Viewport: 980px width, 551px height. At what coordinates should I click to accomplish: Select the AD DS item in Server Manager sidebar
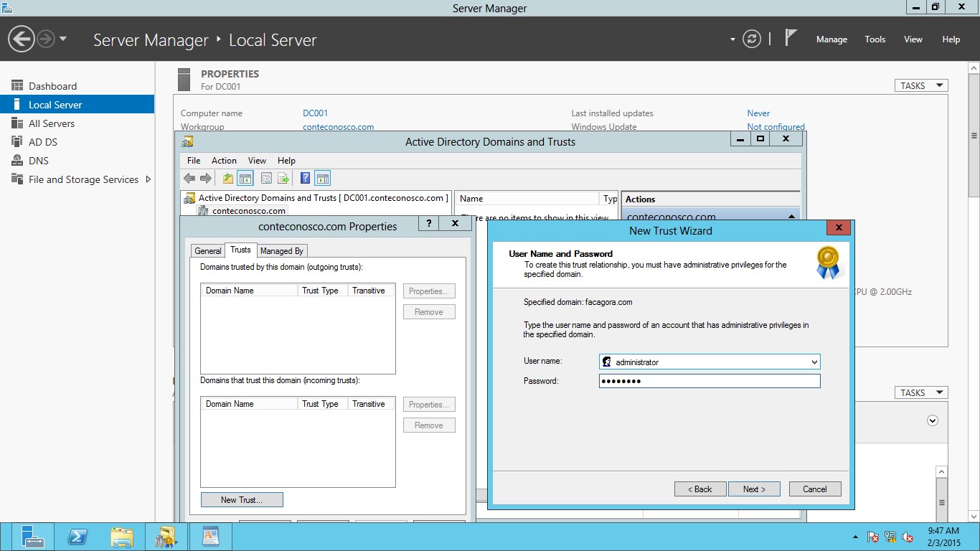point(43,141)
